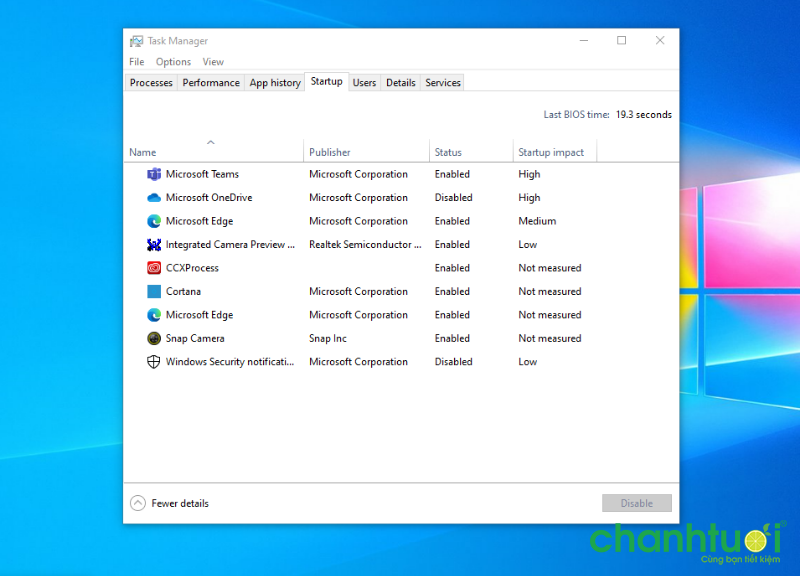Click the Microsoft OneDrive cloud icon
Screen dimensions: 800x576
tap(154, 198)
